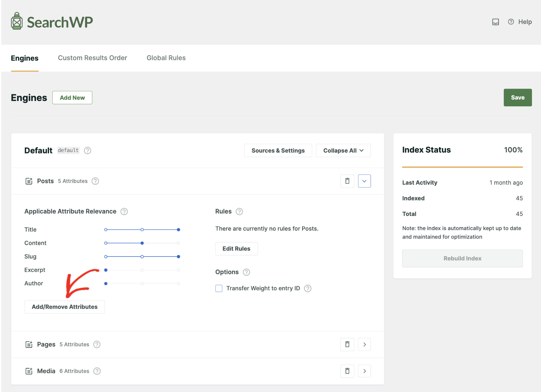Click the Excerpt attribute label
541x392 pixels.
click(x=35, y=270)
